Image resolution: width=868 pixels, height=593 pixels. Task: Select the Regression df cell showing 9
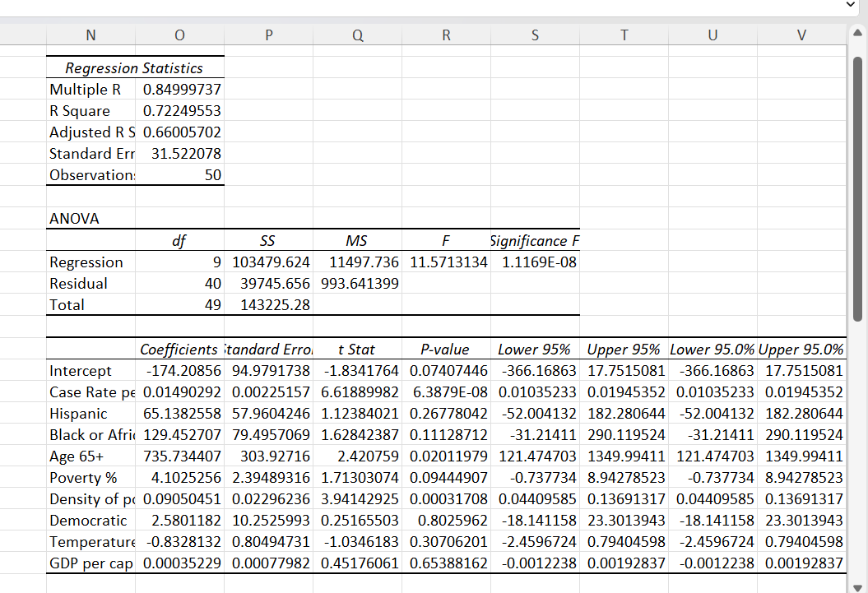[179, 262]
